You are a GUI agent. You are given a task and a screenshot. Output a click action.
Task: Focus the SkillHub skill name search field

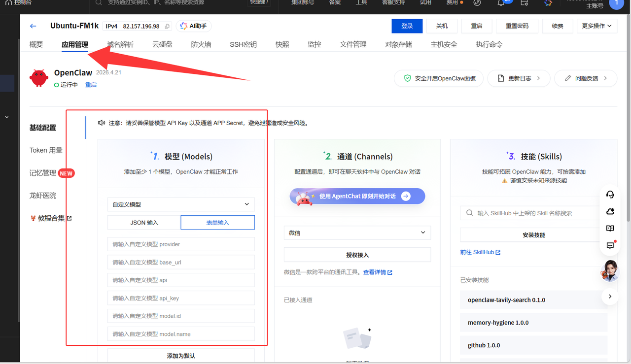coord(534,213)
